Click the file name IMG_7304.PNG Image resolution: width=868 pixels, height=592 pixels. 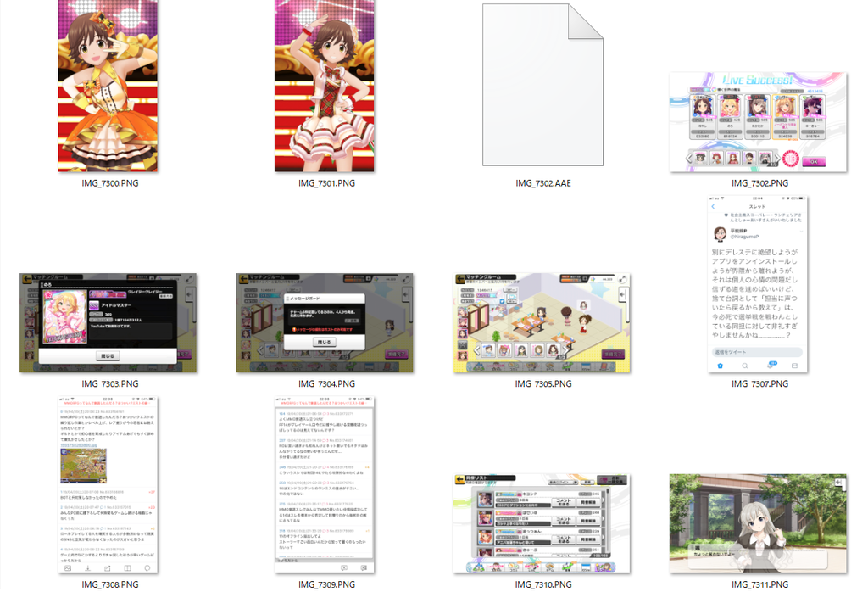click(x=326, y=383)
